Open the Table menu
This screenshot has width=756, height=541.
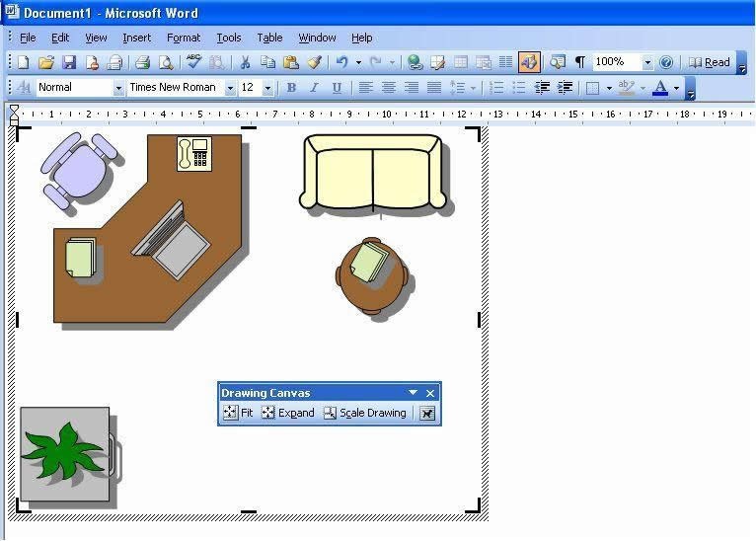[269, 38]
